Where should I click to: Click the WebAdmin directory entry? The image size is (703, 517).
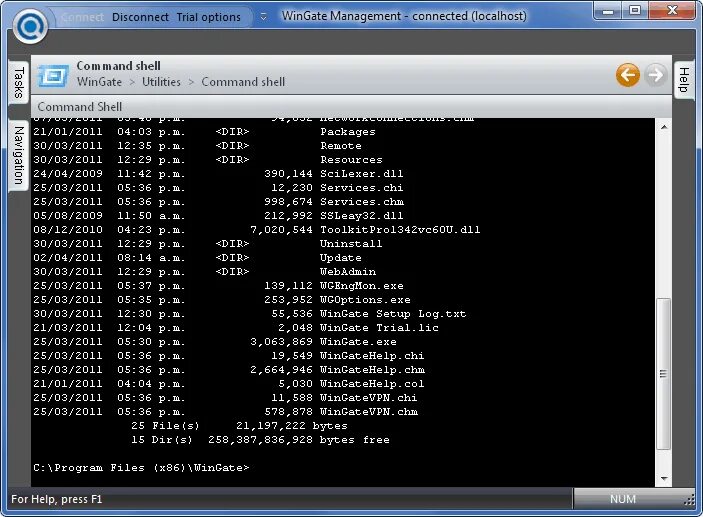(348, 272)
